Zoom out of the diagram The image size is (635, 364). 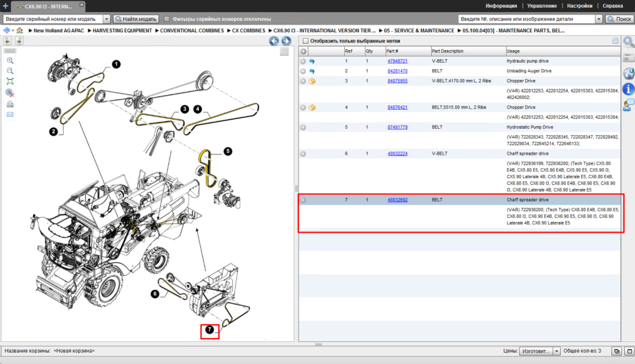click(x=10, y=71)
